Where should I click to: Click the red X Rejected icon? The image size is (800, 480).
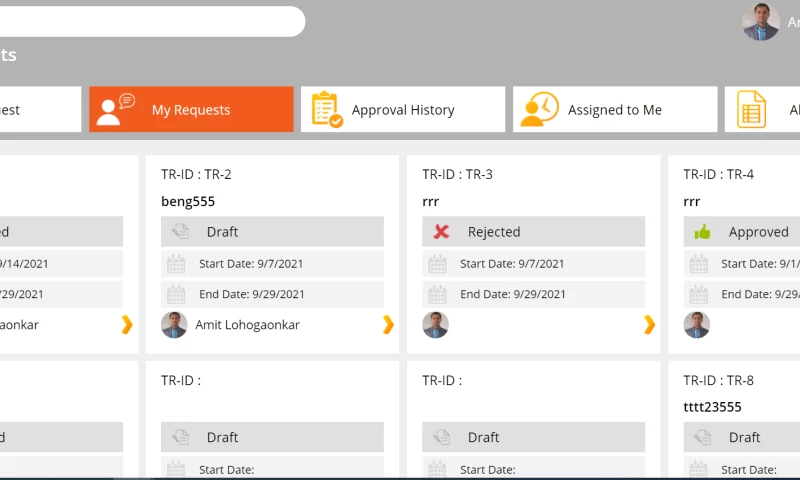click(441, 232)
